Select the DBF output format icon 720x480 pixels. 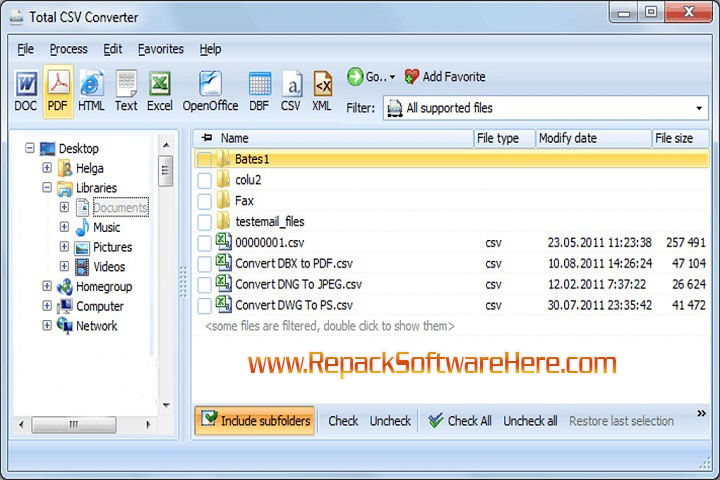pos(259,84)
